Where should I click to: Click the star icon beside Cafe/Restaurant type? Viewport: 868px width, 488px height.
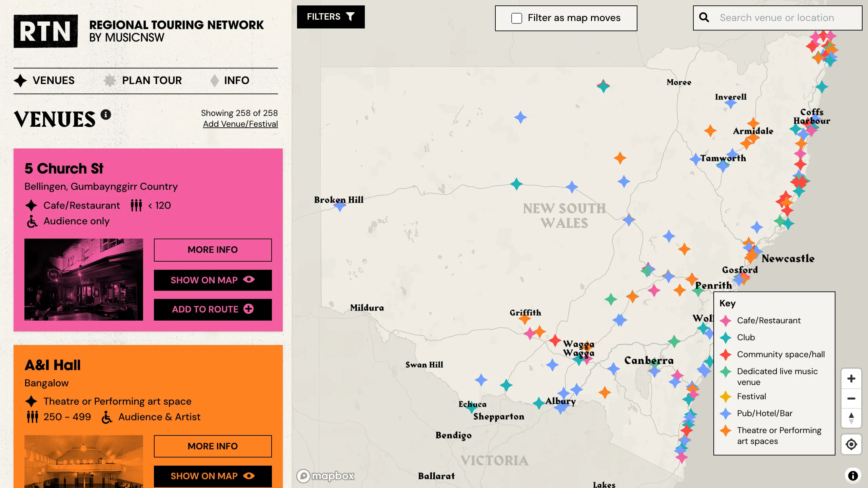coord(31,205)
